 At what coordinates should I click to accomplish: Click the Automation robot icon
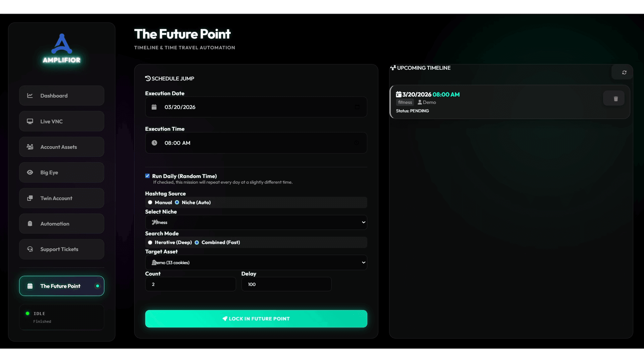click(x=30, y=224)
